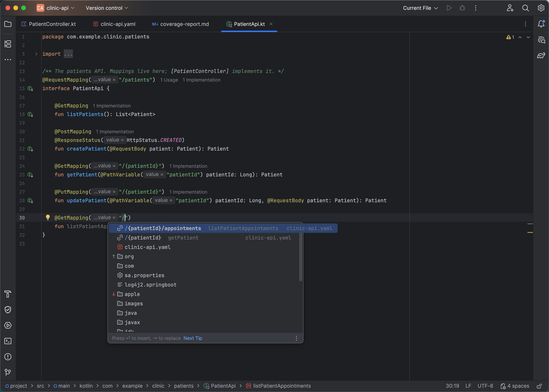Choose the apple folder completion

(x=205, y=294)
